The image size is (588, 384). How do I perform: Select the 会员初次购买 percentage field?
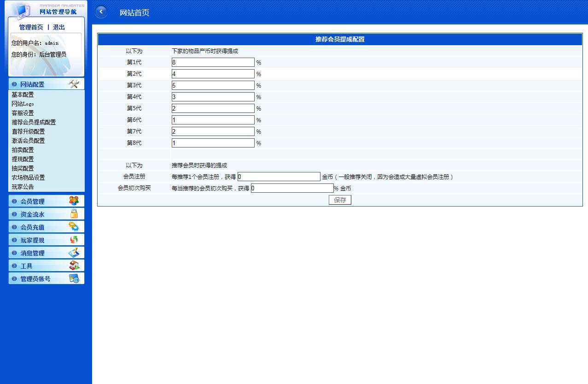(292, 188)
